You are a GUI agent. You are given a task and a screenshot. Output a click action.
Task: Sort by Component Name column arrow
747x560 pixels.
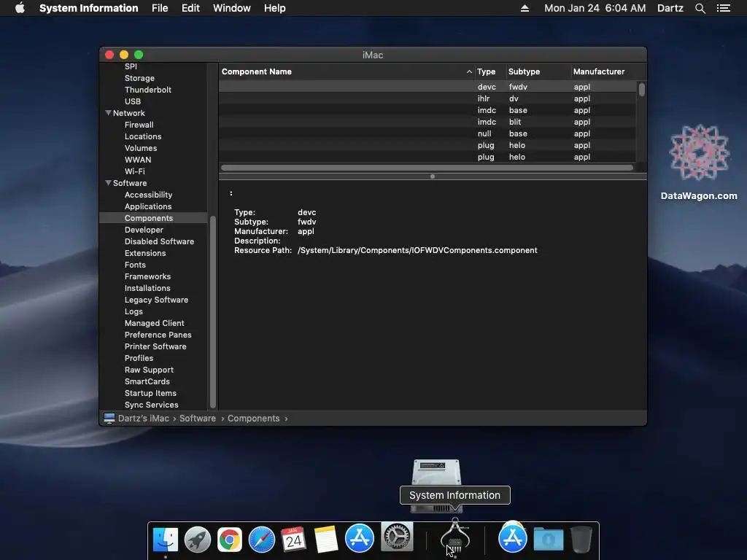[x=469, y=71]
